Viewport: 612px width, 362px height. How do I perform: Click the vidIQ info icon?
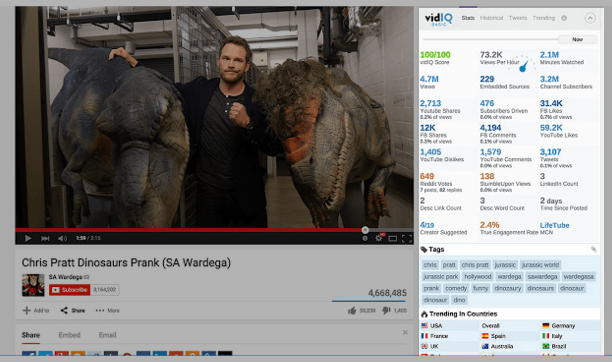(x=564, y=18)
